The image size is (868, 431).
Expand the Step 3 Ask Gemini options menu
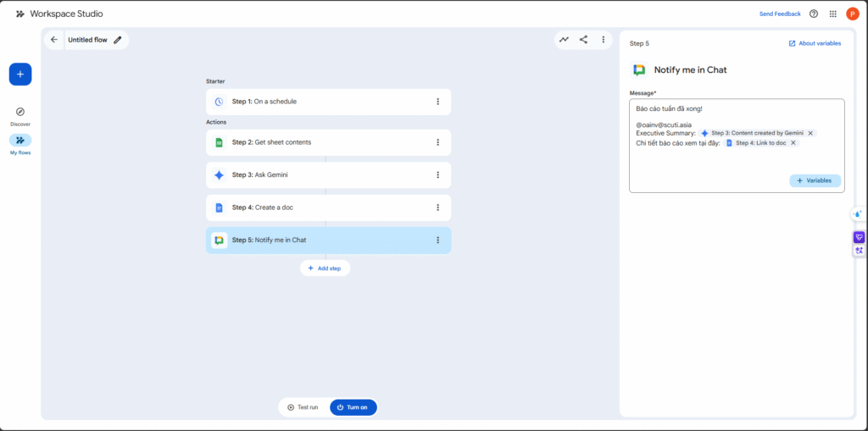(x=437, y=175)
